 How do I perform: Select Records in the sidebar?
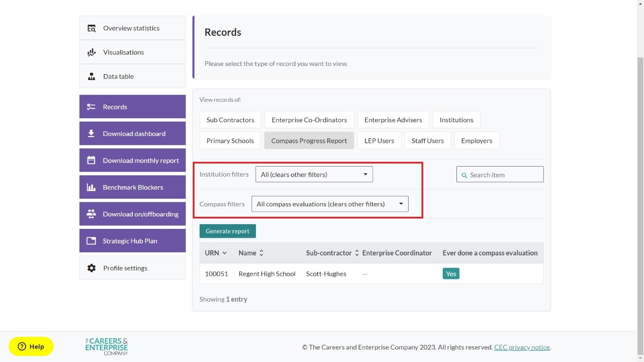point(132,107)
